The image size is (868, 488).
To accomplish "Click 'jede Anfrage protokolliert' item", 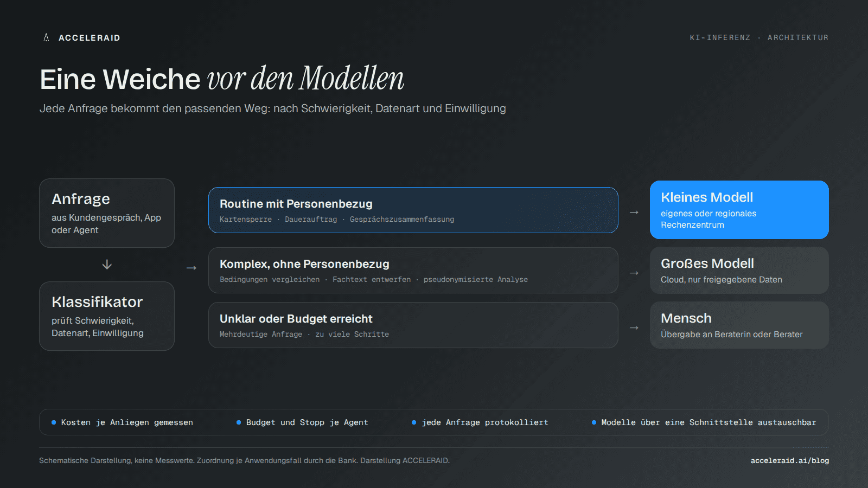I will pos(485,422).
